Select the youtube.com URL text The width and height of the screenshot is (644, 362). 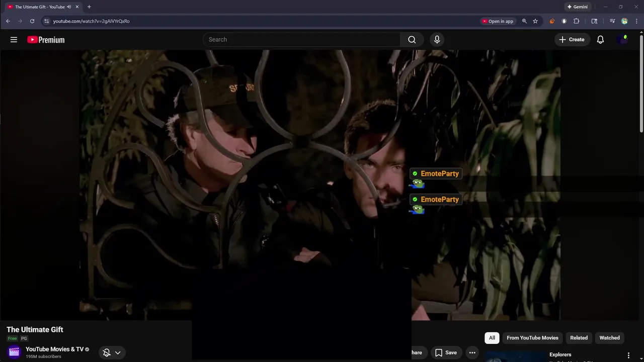pyautogui.click(x=91, y=21)
